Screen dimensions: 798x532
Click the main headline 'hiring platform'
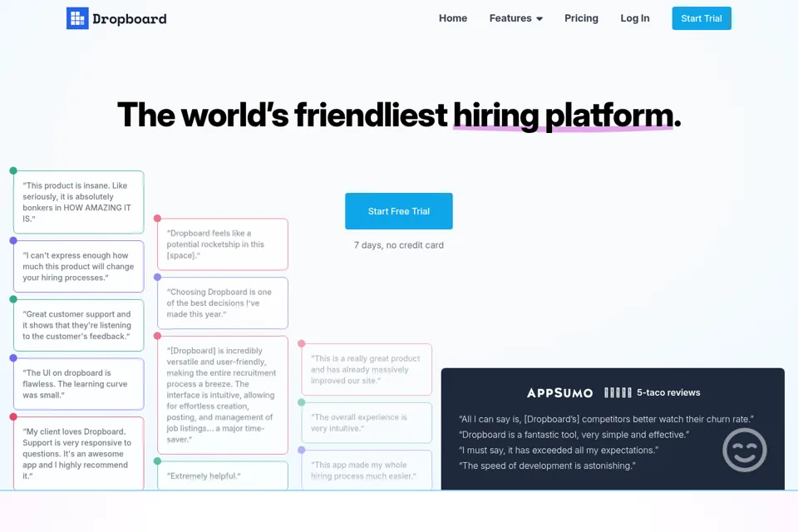click(564, 115)
